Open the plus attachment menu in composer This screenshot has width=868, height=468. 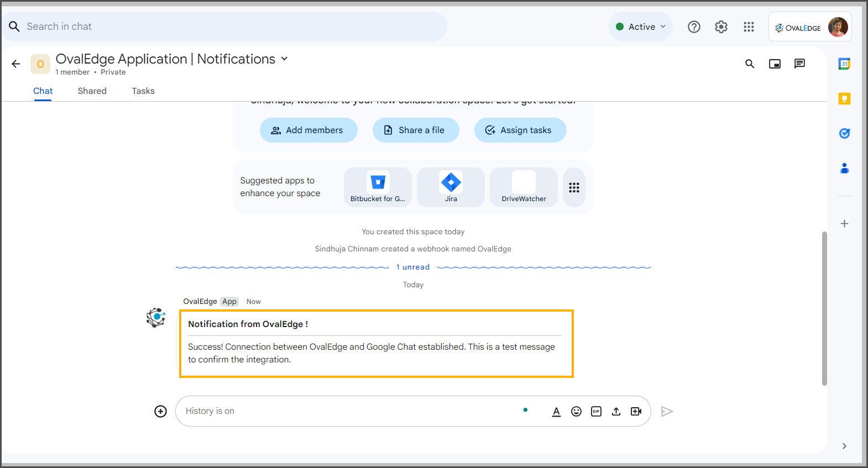[160, 411]
